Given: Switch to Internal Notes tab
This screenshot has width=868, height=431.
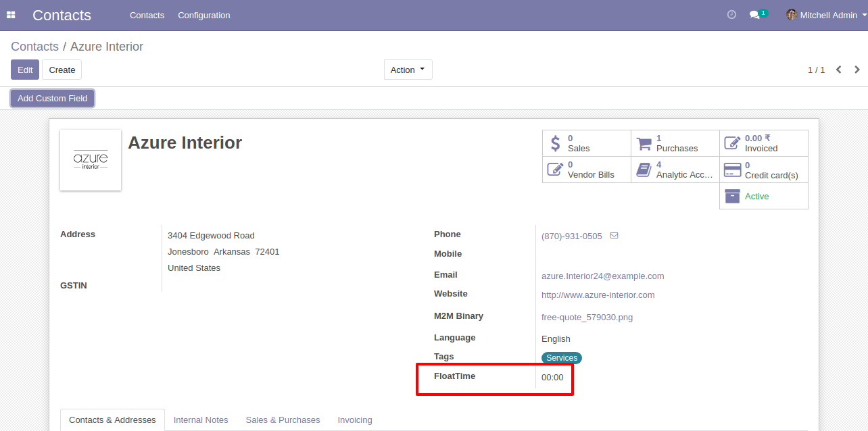Looking at the screenshot, I should [201, 420].
